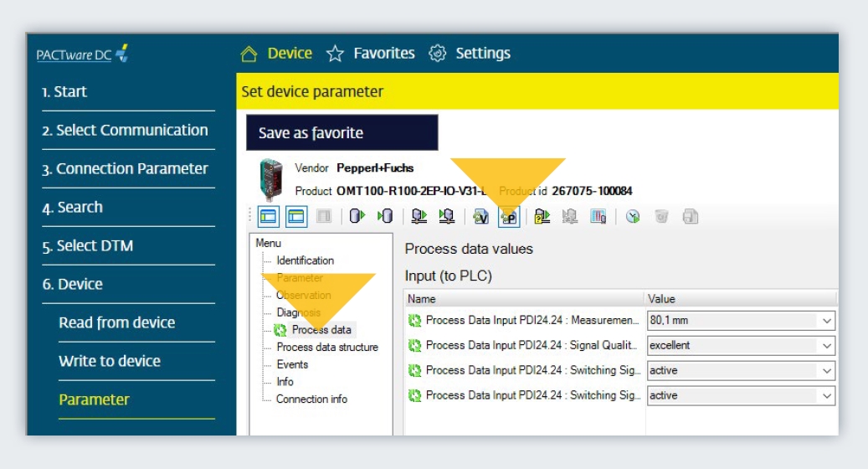Click the refresh icon of Signal Quality row
The image size is (868, 469).
coord(414,346)
